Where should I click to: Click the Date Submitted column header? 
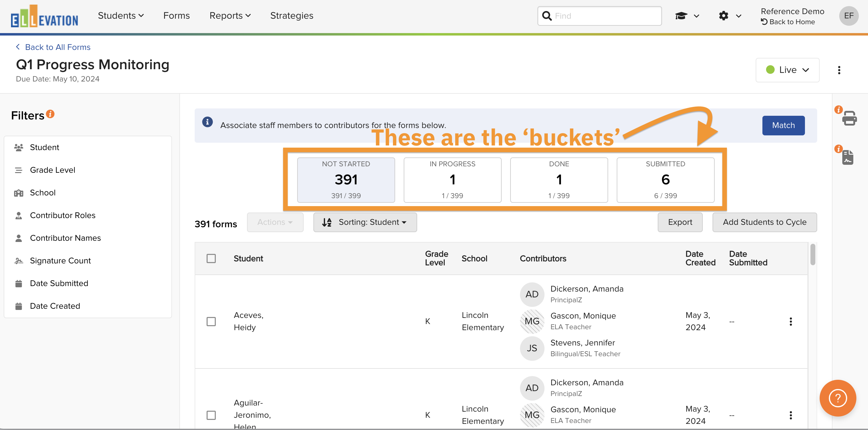point(748,258)
